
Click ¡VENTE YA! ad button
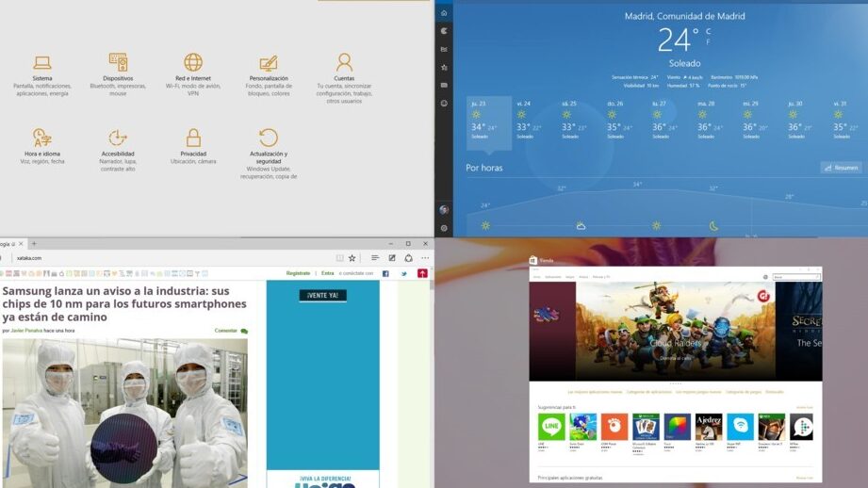click(322, 296)
